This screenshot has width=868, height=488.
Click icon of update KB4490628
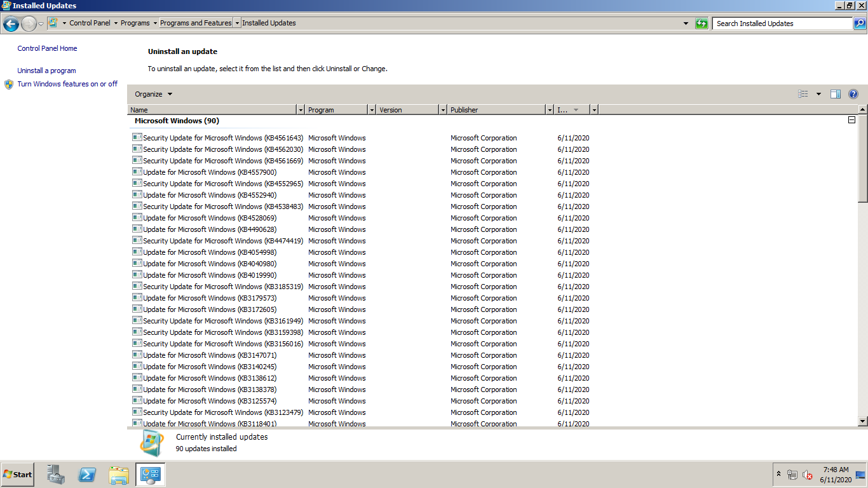137,229
